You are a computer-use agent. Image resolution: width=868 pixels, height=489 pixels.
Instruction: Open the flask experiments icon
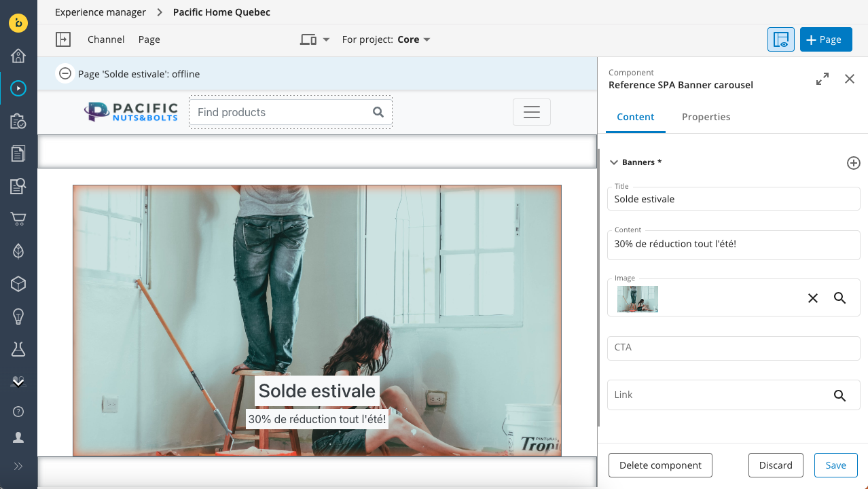pos(18,349)
